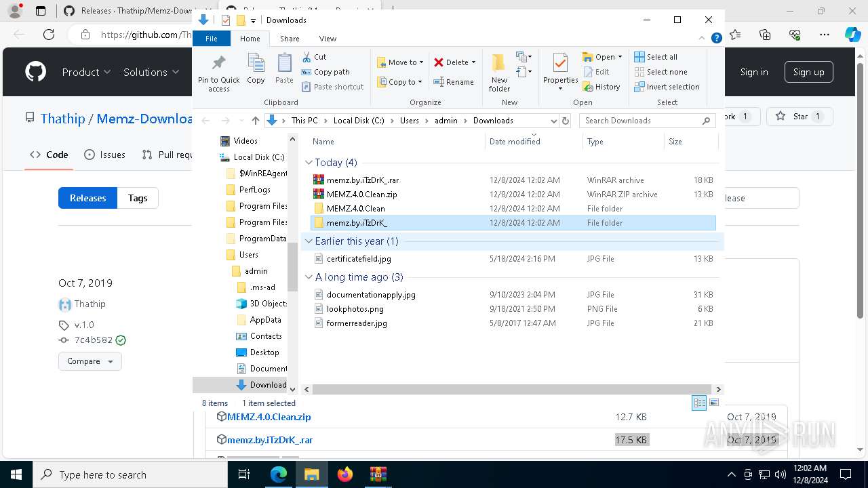Star the repository on GitHub
868x488 pixels.
800,117
